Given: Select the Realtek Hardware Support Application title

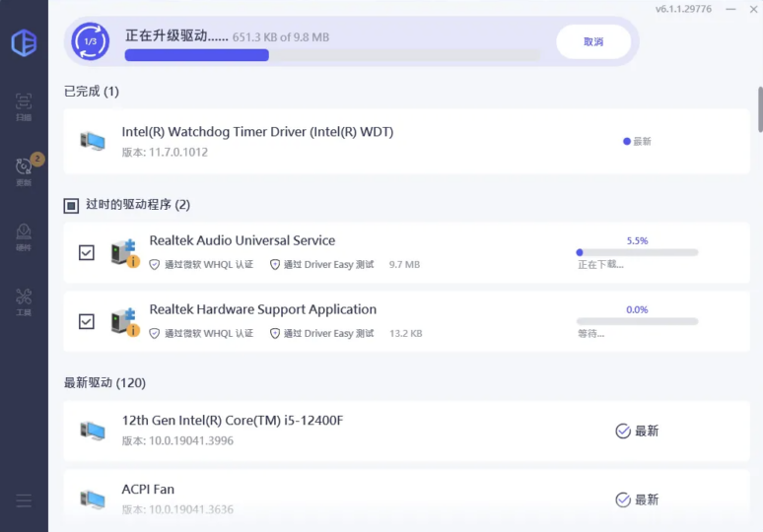Looking at the screenshot, I should pyautogui.click(x=263, y=309).
